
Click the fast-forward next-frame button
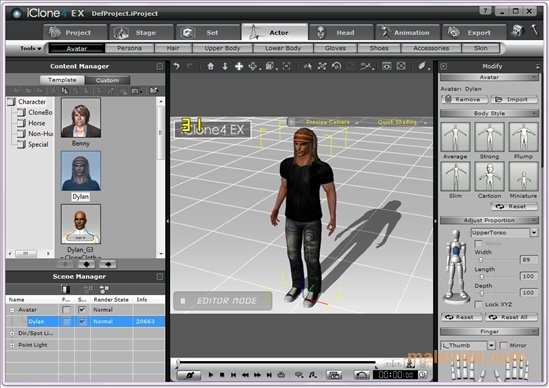coord(257,375)
